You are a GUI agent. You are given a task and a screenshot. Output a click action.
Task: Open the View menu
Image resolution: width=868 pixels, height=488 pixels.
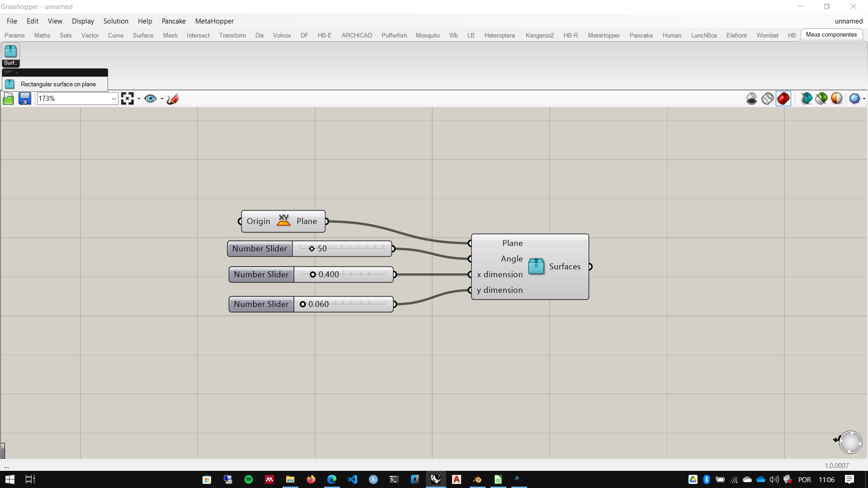pyautogui.click(x=55, y=21)
